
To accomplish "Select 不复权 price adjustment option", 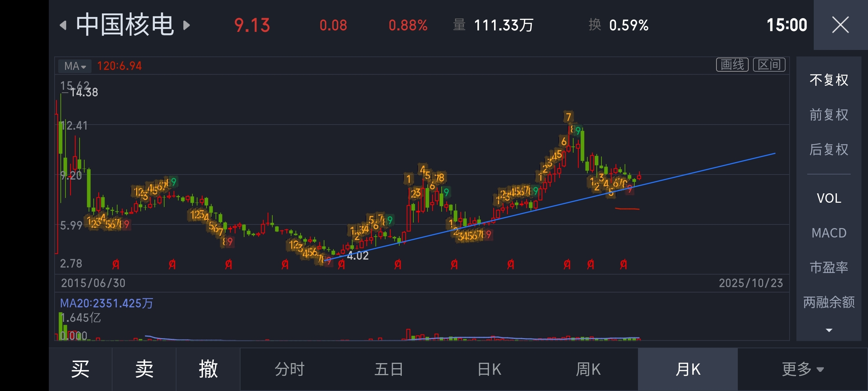I will tap(829, 80).
